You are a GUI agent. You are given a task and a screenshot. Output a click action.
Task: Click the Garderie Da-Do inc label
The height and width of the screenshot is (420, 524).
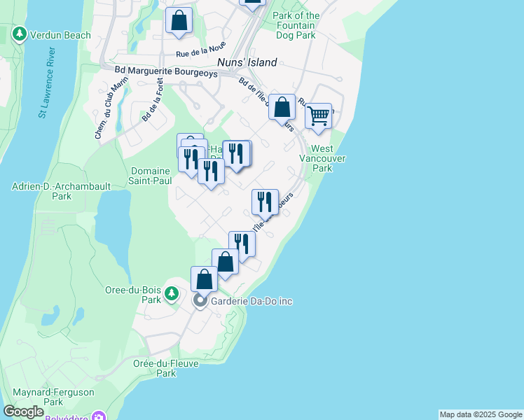(251, 301)
